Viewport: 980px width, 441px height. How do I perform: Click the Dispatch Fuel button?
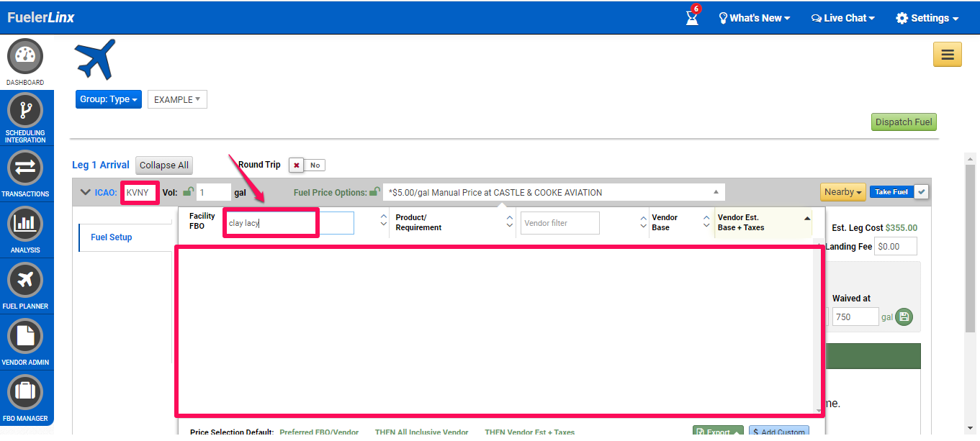pos(904,122)
